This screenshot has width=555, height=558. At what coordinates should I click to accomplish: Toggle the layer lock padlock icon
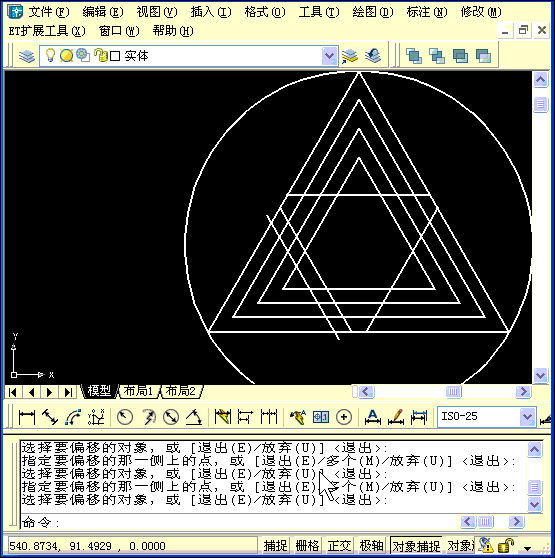coord(101,56)
